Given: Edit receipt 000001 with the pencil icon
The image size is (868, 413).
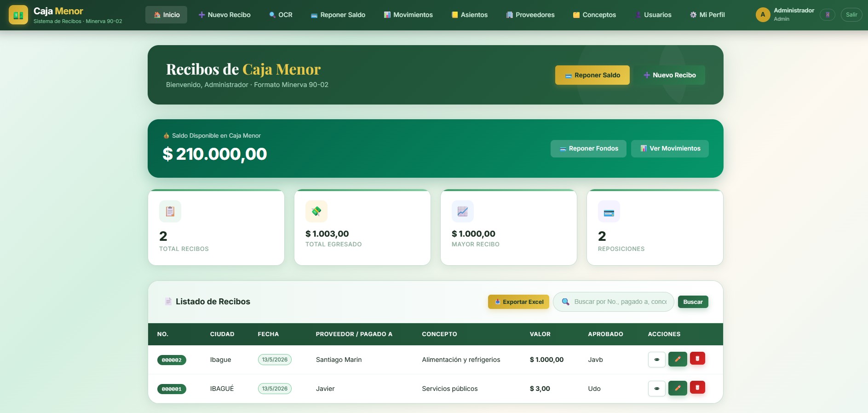Looking at the screenshot, I should pyautogui.click(x=678, y=388).
